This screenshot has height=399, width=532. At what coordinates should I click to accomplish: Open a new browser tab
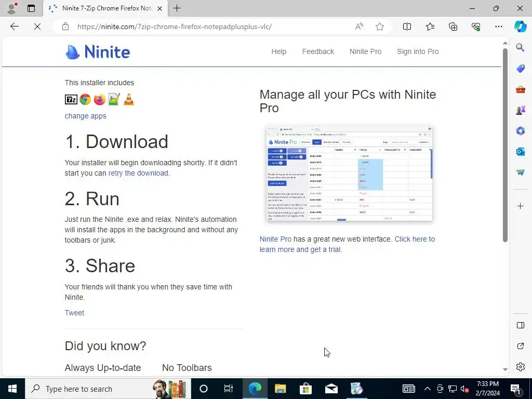pos(177,8)
